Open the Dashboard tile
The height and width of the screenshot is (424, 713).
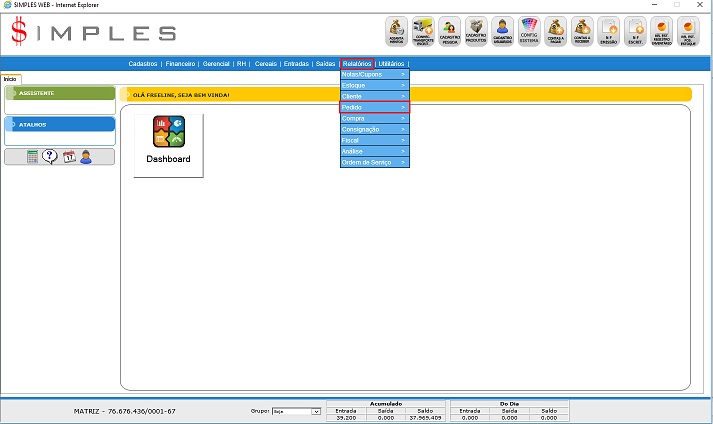pos(168,145)
